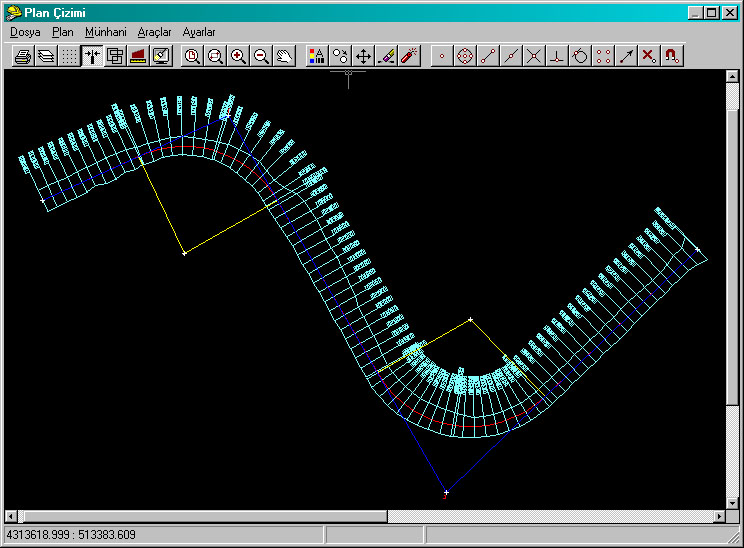Open the Dosya menu
Viewport: 744px width, 548px height.
coord(25,32)
